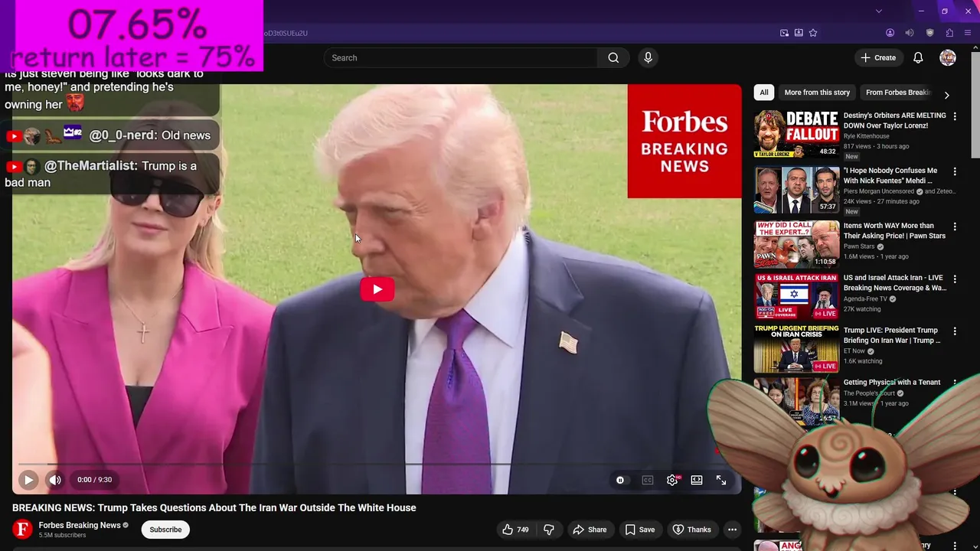Open options for Piers Morgan Uncensored video
Screen dimensions: 980x551
point(954,171)
